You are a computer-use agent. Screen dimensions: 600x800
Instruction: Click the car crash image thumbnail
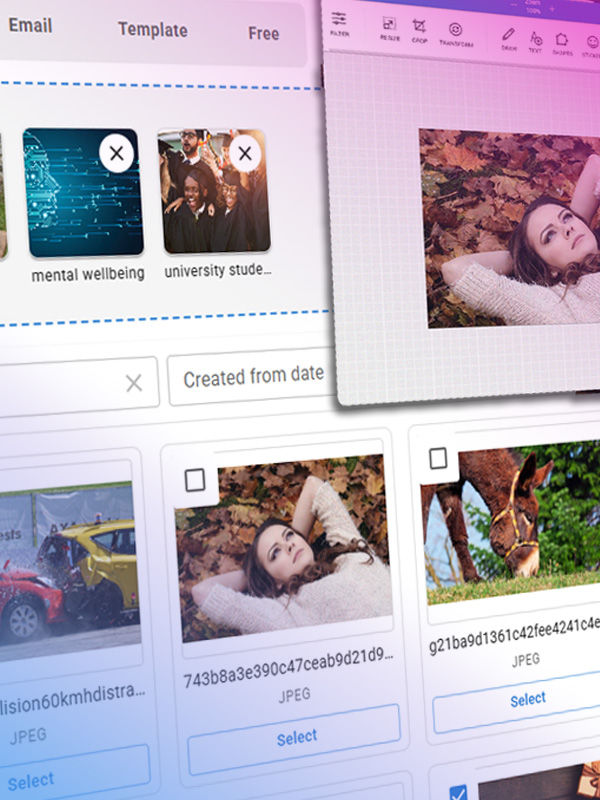click(69, 569)
